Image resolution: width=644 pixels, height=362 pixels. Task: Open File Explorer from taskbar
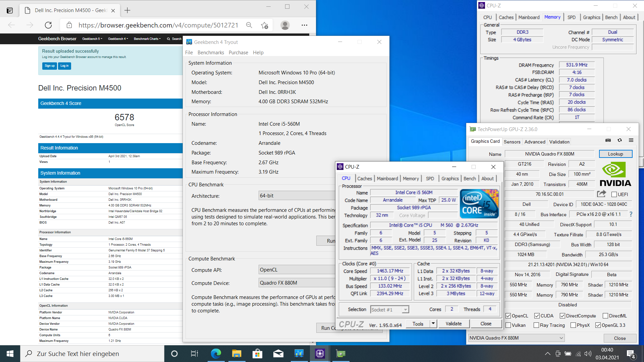coord(236,354)
